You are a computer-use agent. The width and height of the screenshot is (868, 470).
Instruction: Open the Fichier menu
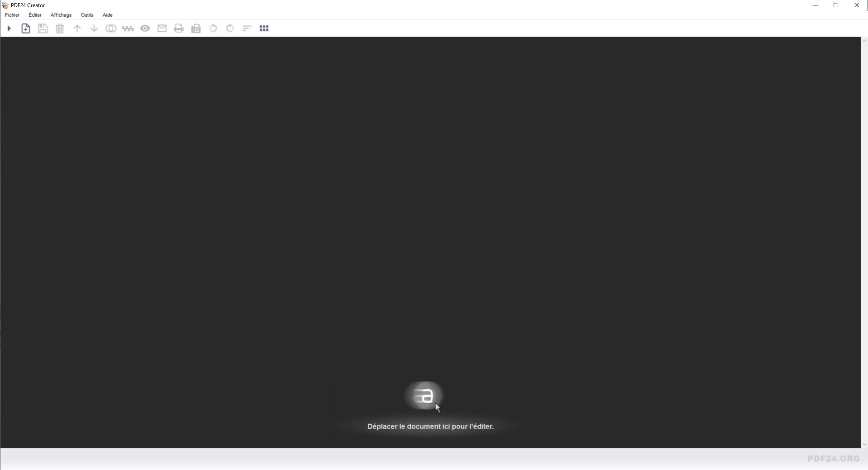[x=12, y=15]
